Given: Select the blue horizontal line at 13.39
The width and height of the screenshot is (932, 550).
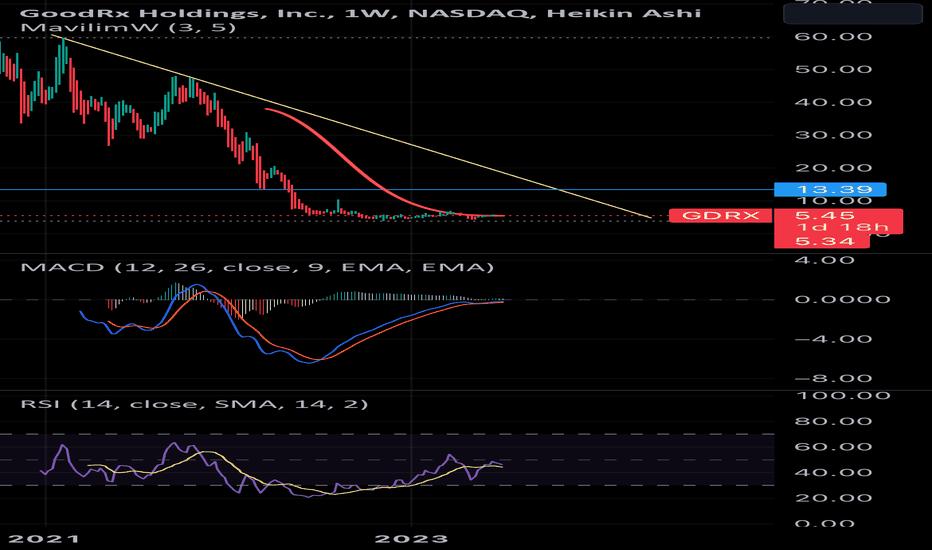Looking at the screenshot, I should 386,190.
